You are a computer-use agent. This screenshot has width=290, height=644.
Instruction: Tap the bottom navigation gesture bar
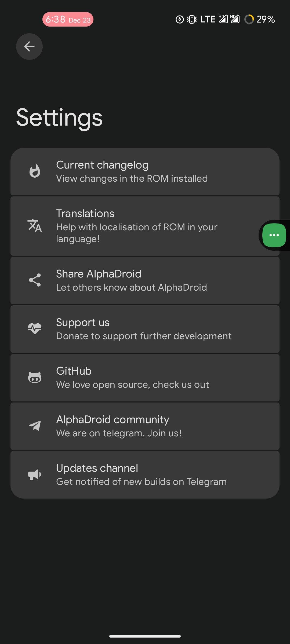click(145, 636)
